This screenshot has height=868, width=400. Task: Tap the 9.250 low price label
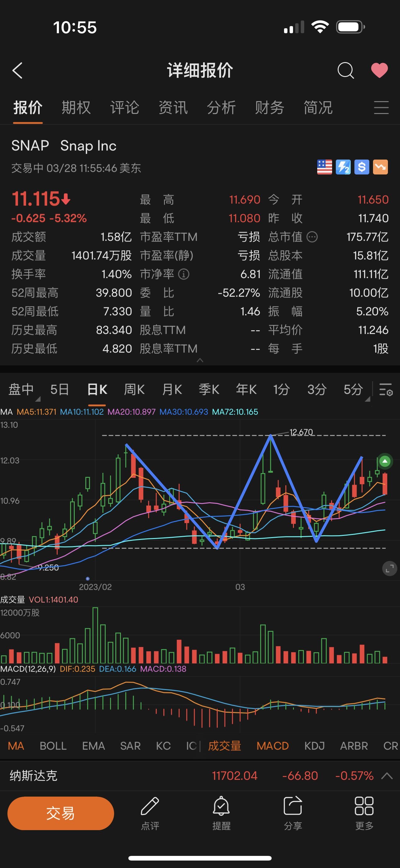click(48, 568)
